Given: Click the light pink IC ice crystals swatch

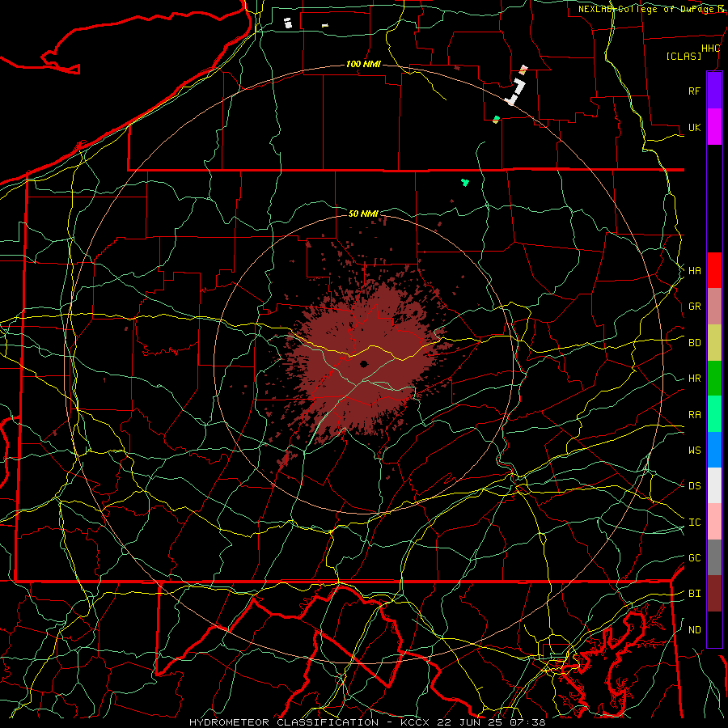Looking at the screenshot, I should click(x=714, y=522).
